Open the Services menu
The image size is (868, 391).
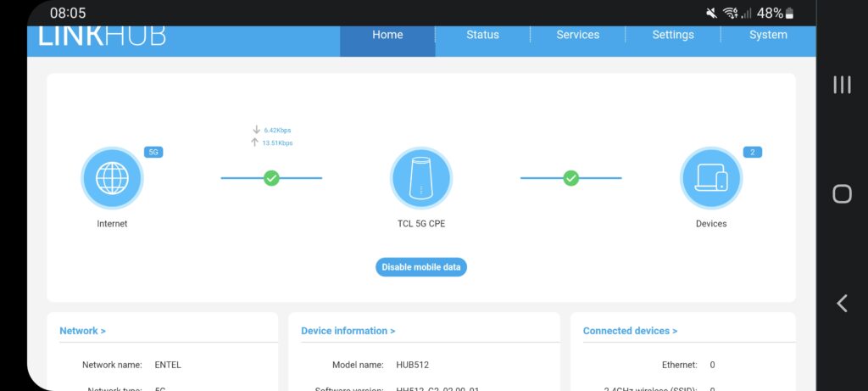pyautogui.click(x=577, y=36)
